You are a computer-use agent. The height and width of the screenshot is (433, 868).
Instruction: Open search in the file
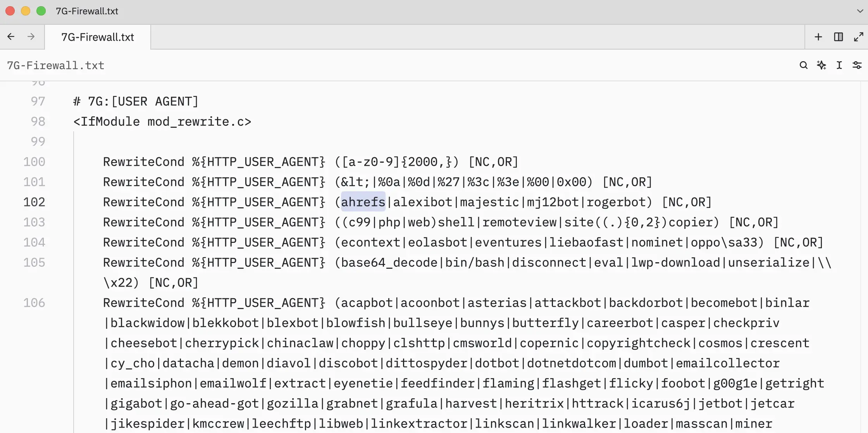pos(803,65)
